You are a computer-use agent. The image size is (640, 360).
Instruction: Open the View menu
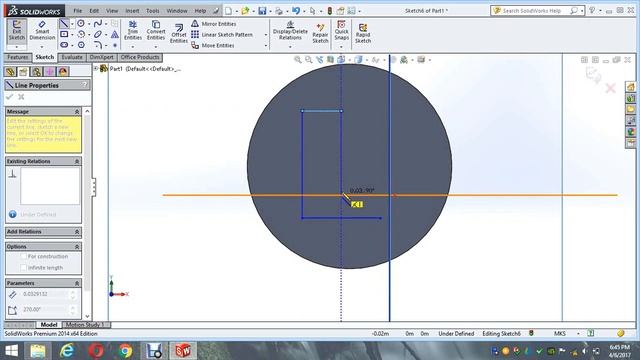click(x=112, y=11)
